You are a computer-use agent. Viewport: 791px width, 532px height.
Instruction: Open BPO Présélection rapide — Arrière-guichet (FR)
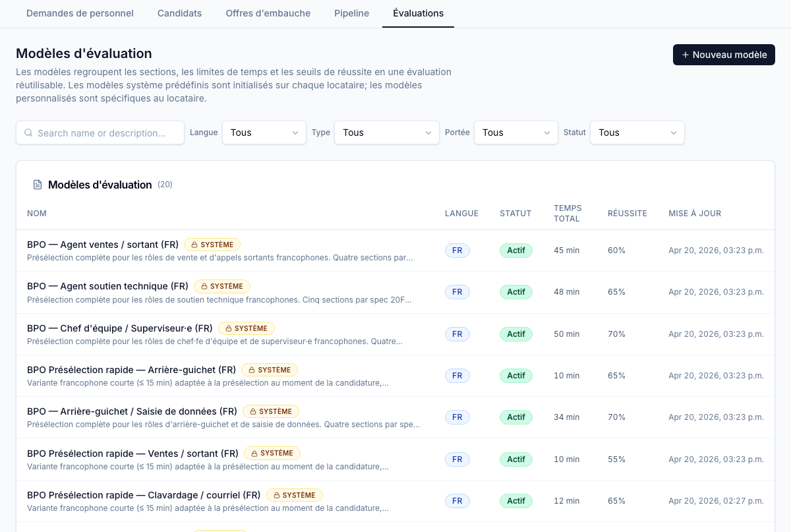tap(131, 370)
